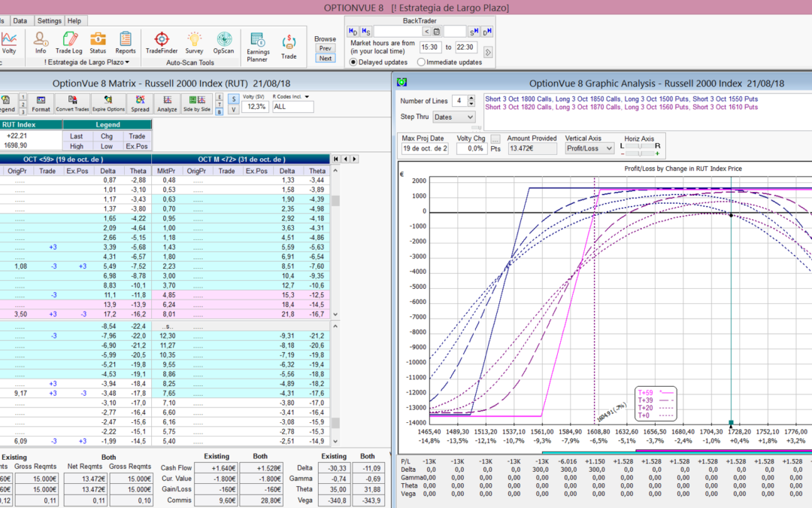Open the BackTrader calendar picker

click(437, 32)
